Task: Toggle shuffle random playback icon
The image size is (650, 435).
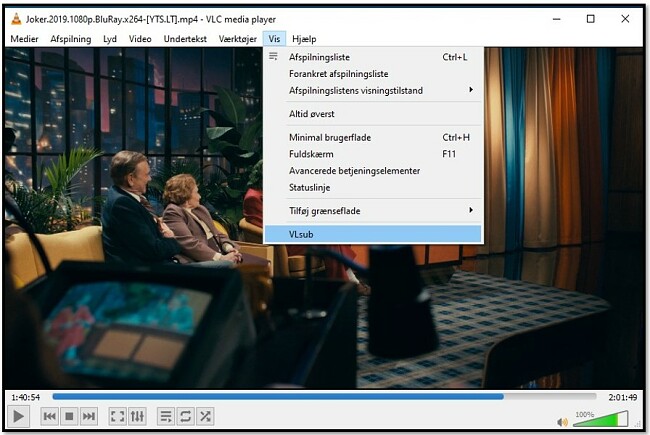Action: pos(205,416)
